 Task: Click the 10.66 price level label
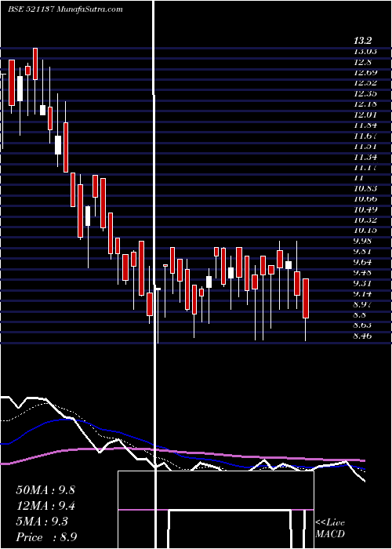click(x=365, y=199)
